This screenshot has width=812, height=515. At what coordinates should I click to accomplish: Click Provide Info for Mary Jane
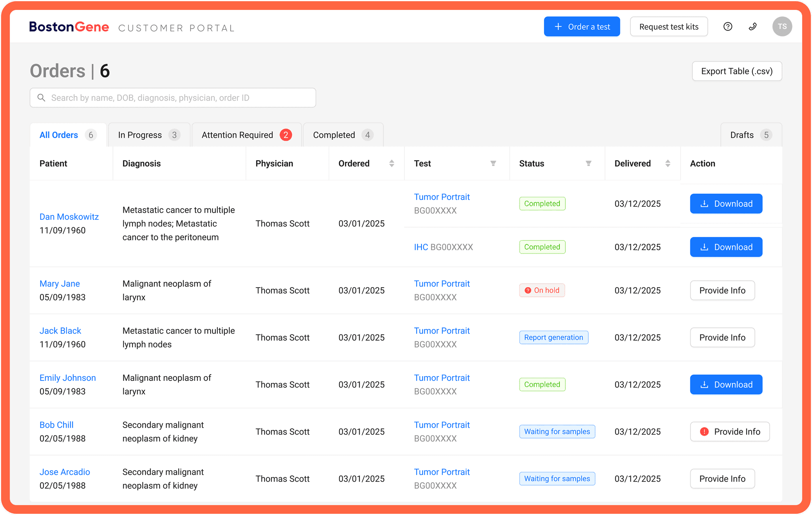tap(722, 290)
